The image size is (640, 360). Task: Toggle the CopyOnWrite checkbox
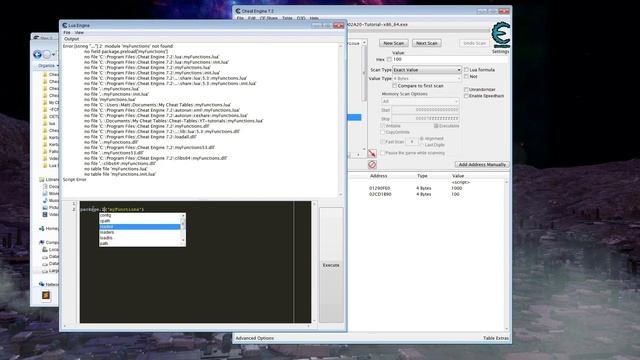[x=382, y=132]
